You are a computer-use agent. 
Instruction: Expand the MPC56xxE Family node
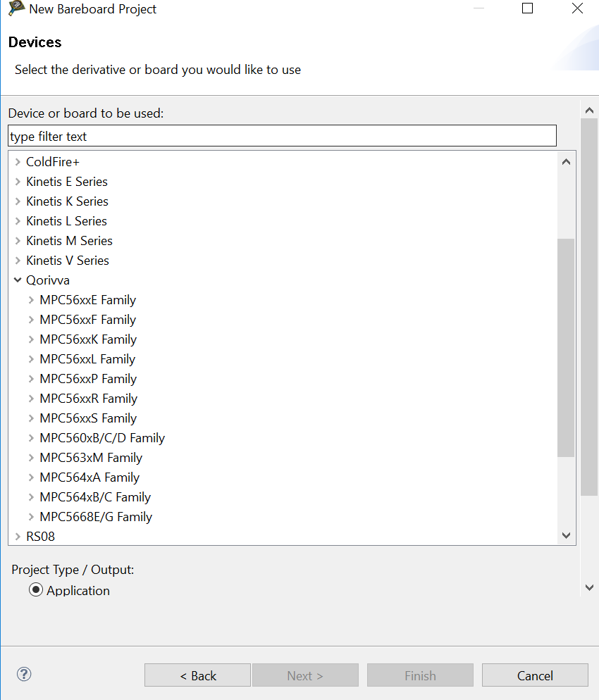[x=31, y=300]
